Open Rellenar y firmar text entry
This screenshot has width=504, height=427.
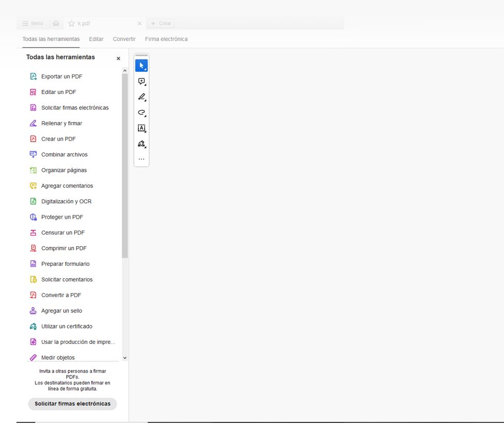pyautogui.click(x=62, y=123)
